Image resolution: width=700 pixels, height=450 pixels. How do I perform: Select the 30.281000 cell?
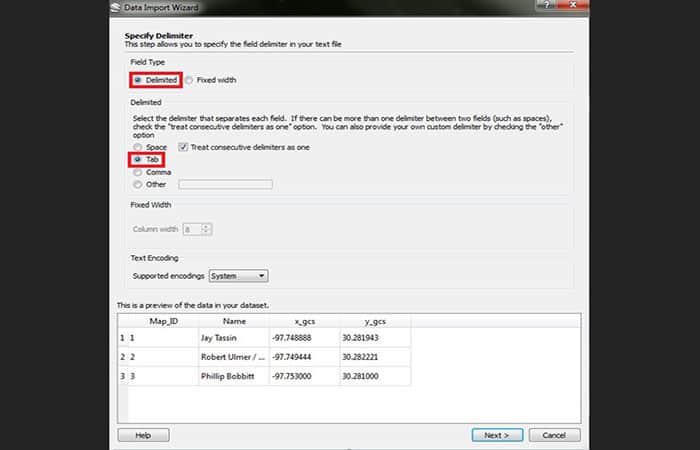point(375,376)
